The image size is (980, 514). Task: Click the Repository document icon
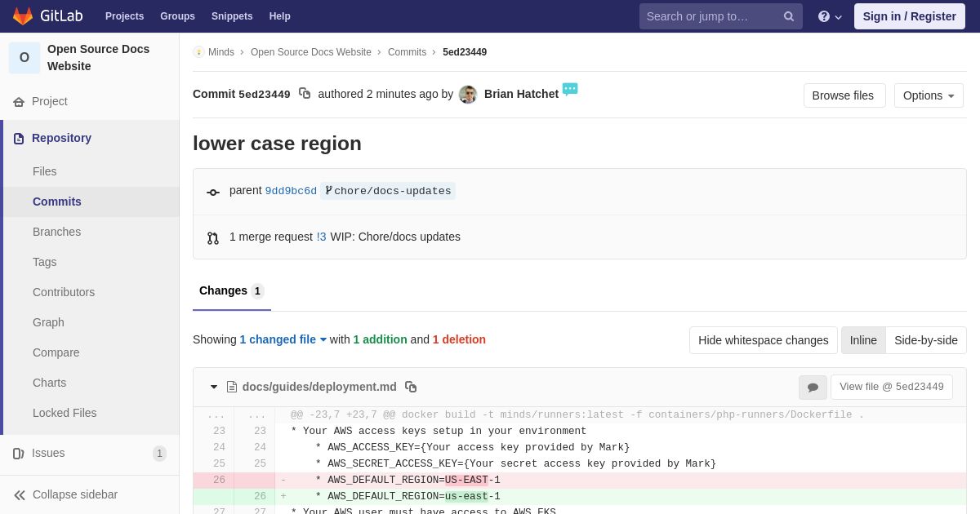coord(19,139)
